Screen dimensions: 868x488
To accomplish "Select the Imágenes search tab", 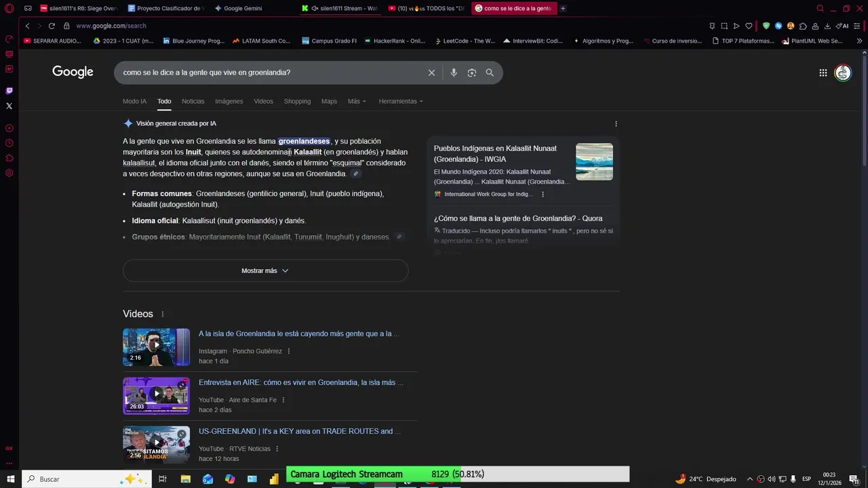I will 229,101.
